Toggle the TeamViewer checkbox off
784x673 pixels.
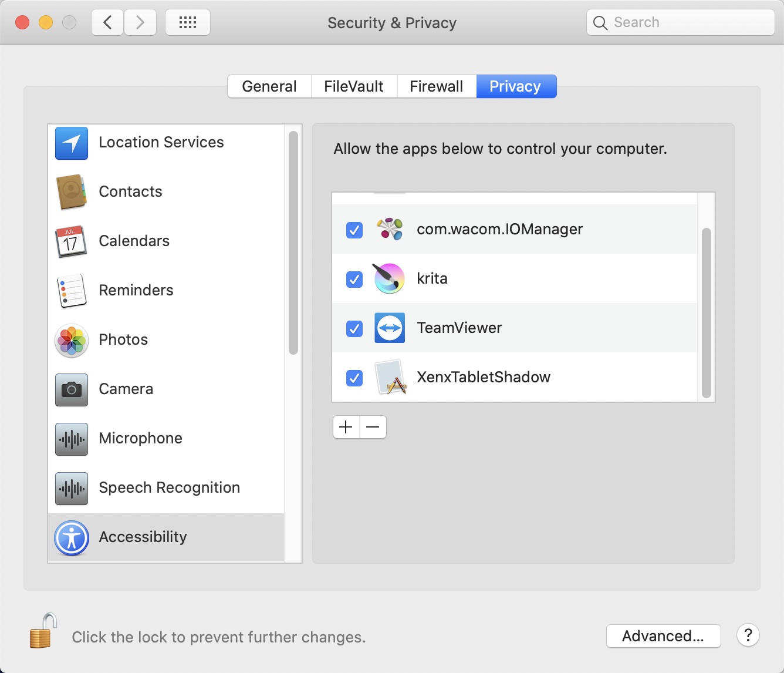pos(354,328)
